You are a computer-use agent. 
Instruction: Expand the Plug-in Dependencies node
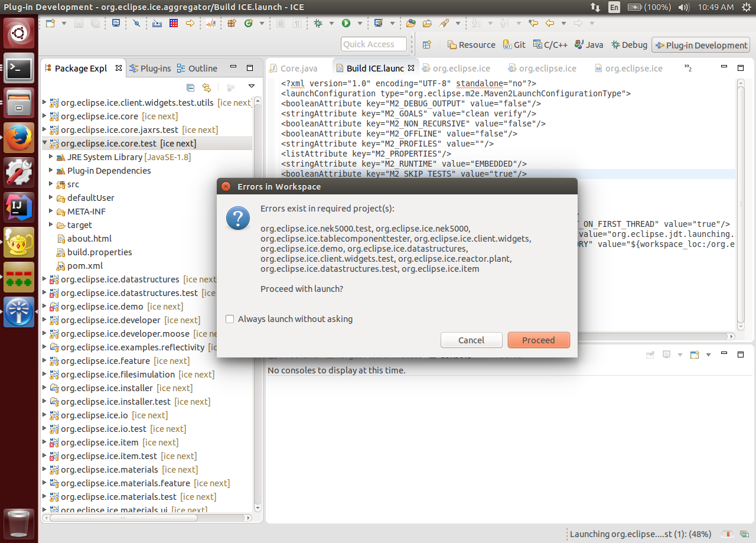pyautogui.click(x=51, y=171)
